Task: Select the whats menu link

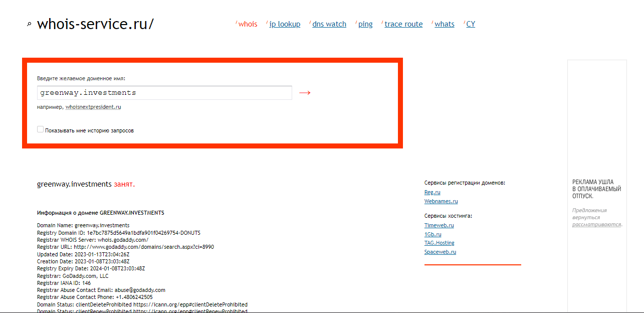Action: pos(445,24)
